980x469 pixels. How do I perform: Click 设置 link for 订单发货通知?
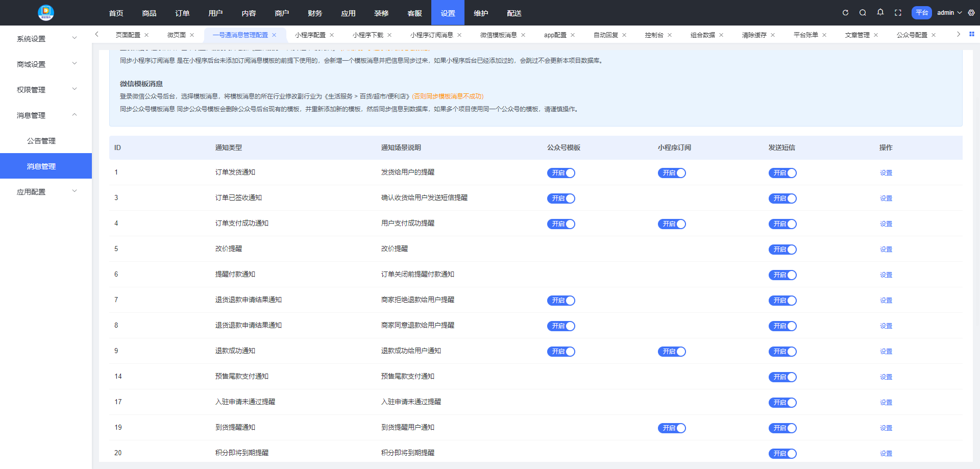coord(886,173)
